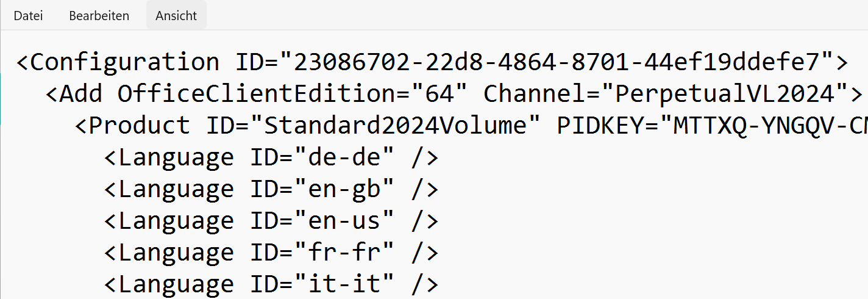Image resolution: width=868 pixels, height=299 pixels.
Task: Click the Language tag on the fr-fr line
Action: tap(176, 253)
